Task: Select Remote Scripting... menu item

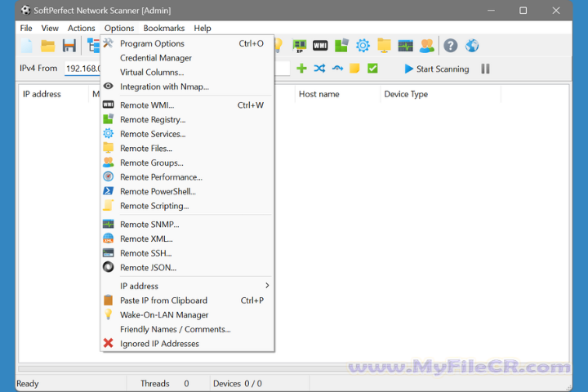Action: 187,206
